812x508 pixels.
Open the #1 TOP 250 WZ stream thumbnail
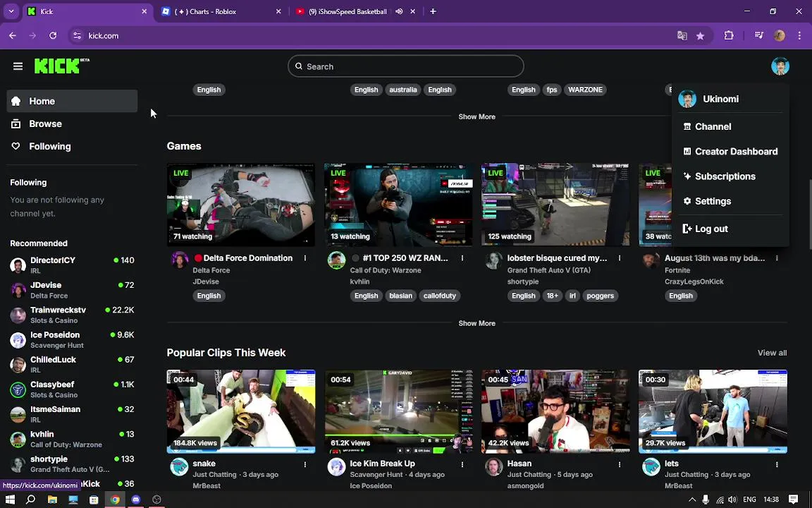(398, 205)
